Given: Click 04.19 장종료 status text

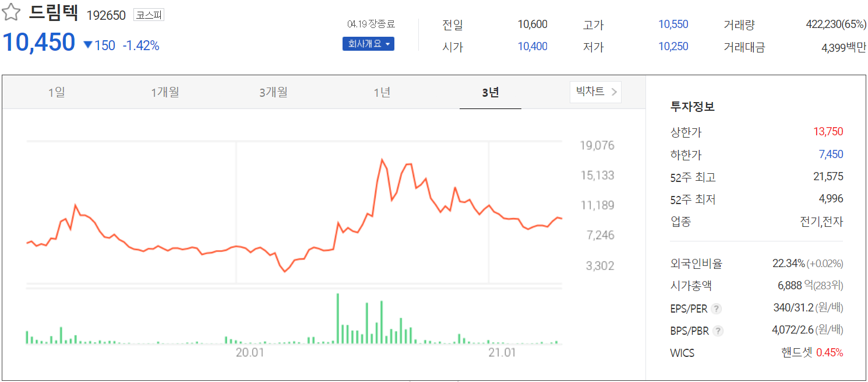Looking at the screenshot, I should coord(371,24).
